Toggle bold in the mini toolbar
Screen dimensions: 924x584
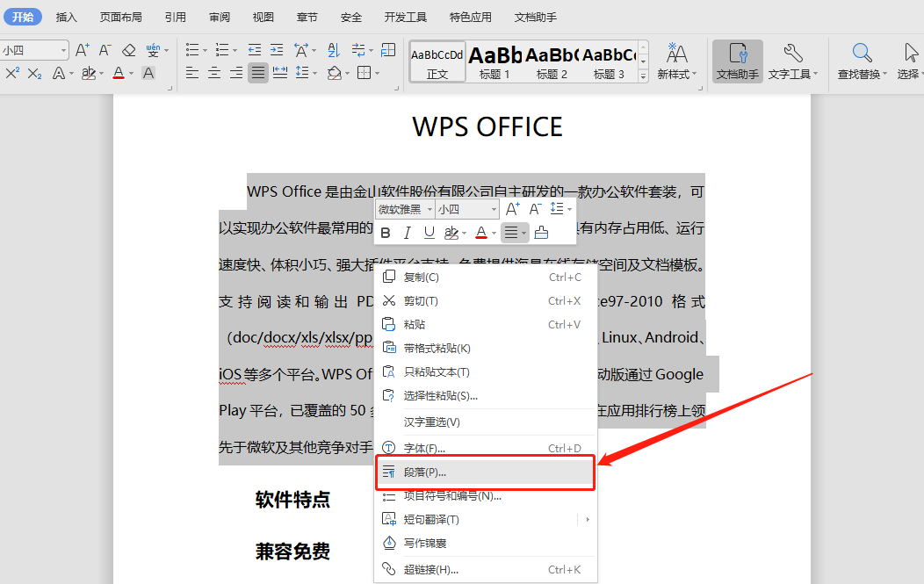(386, 233)
